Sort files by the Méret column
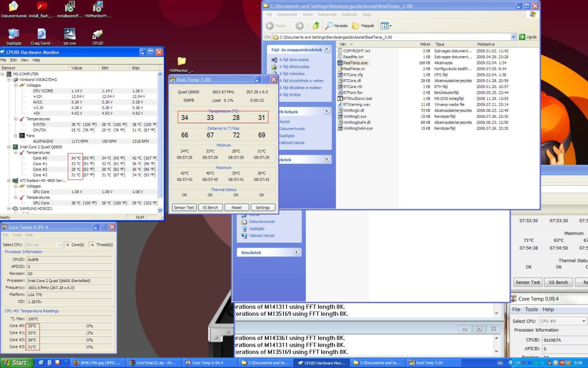588x368 pixels. coord(414,45)
